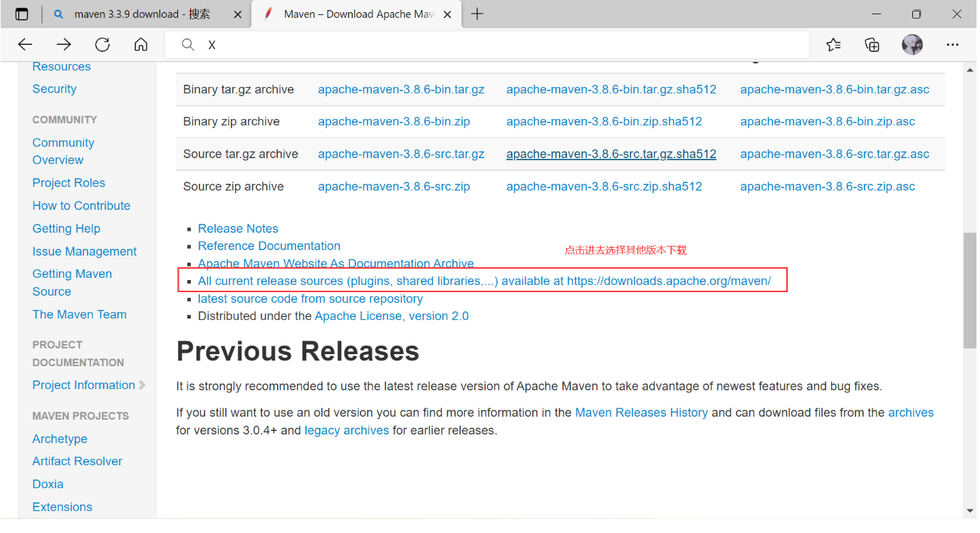
Task: Open the Doxia project link
Action: (48, 484)
